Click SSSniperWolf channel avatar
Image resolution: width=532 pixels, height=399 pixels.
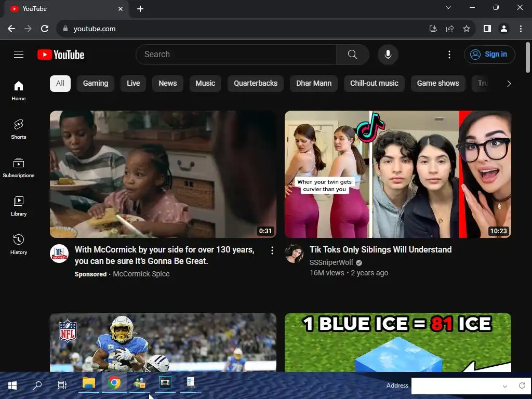294,254
